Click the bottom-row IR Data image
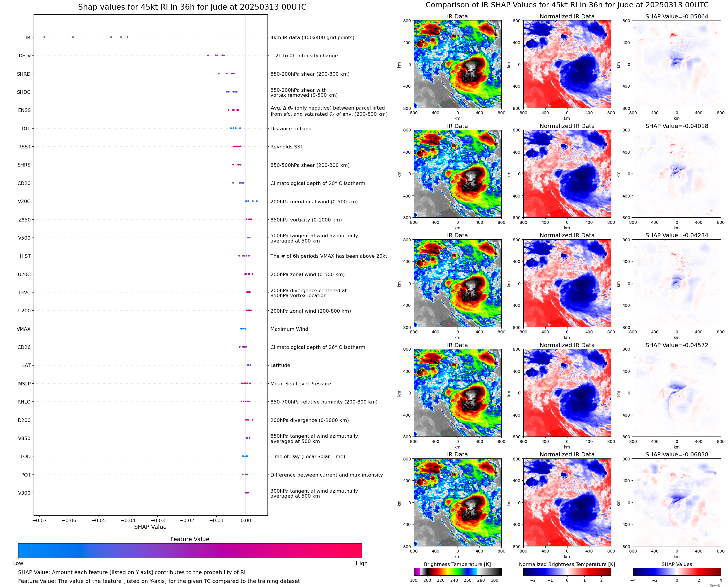This screenshot has width=728, height=587. click(x=457, y=503)
